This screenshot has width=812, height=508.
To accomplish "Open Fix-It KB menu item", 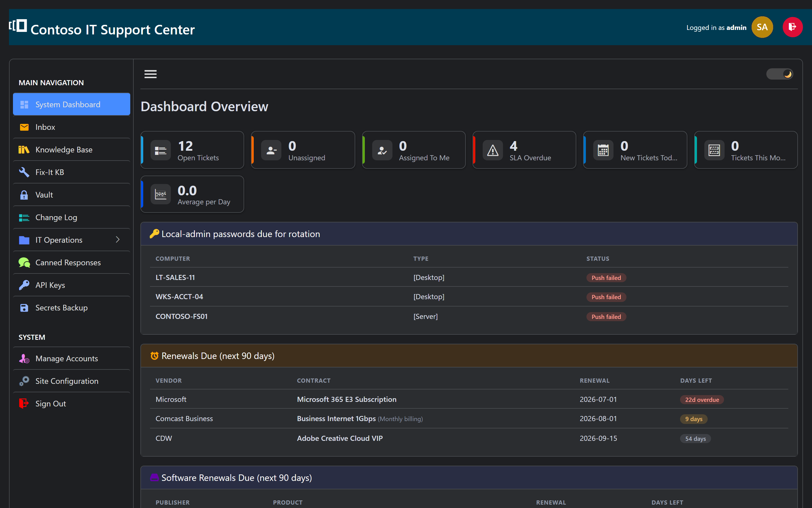I will coord(71,172).
